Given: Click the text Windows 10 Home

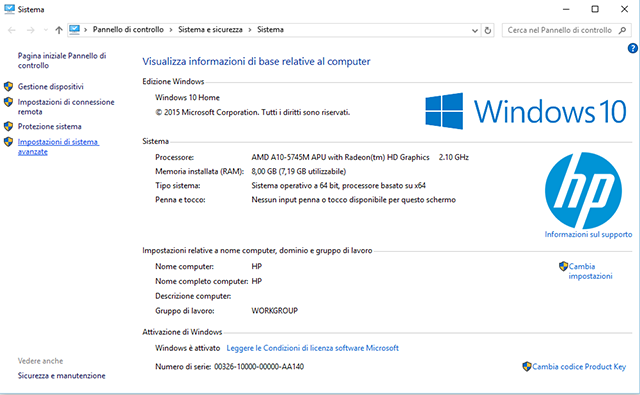Looking at the screenshot, I should tap(187, 98).
